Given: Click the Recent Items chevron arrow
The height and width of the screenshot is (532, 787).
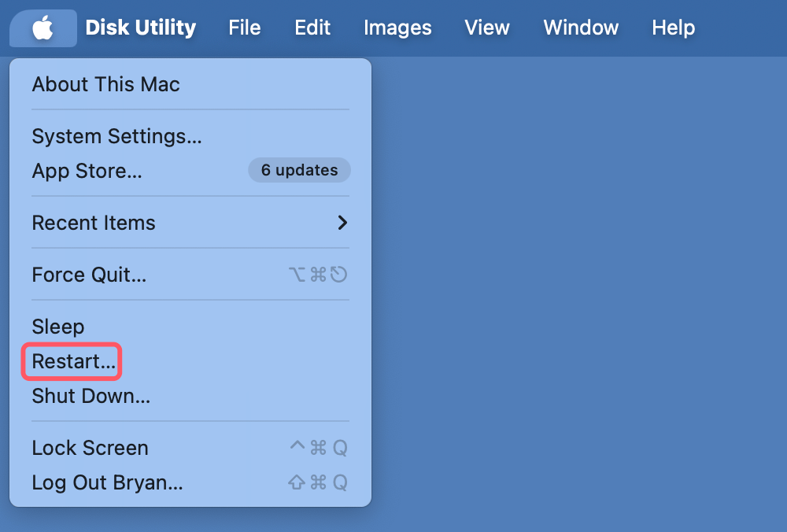Looking at the screenshot, I should pyautogui.click(x=342, y=223).
